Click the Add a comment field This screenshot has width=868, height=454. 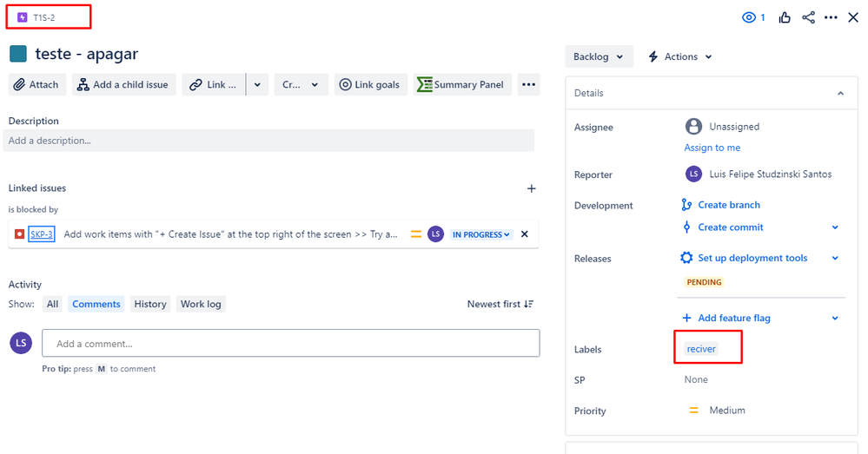[290, 344]
